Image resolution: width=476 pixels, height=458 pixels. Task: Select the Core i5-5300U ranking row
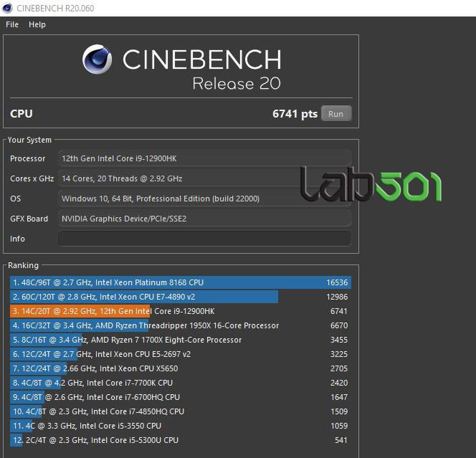(x=179, y=440)
